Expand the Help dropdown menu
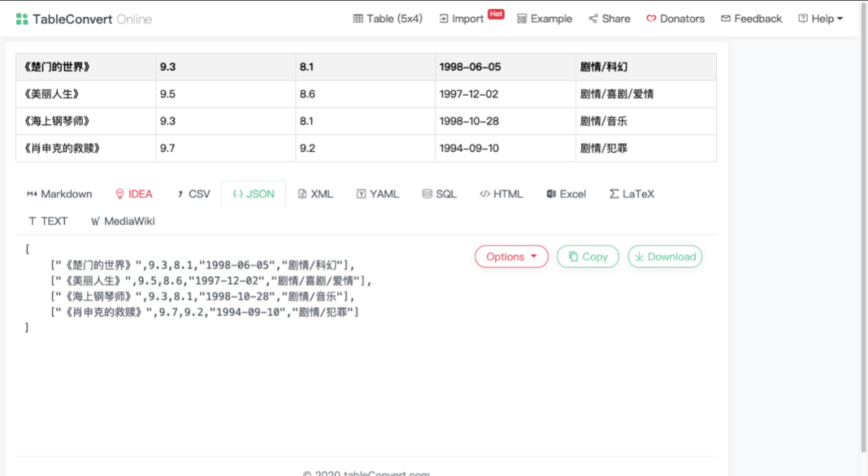 pyautogui.click(x=821, y=18)
